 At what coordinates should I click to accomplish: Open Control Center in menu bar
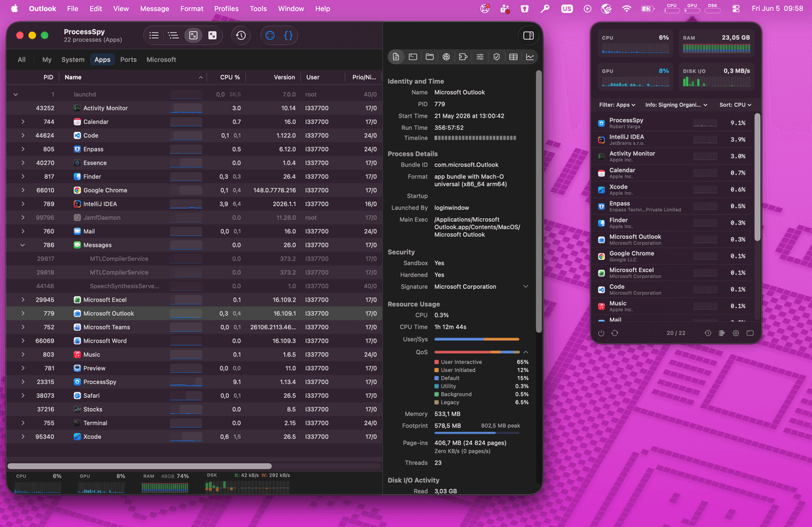[736, 9]
